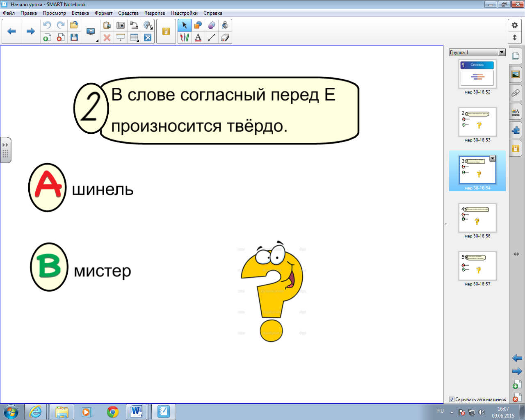The width and height of the screenshot is (525, 420).
Task: Select the Pens tool in toolbar
Action: (185, 38)
